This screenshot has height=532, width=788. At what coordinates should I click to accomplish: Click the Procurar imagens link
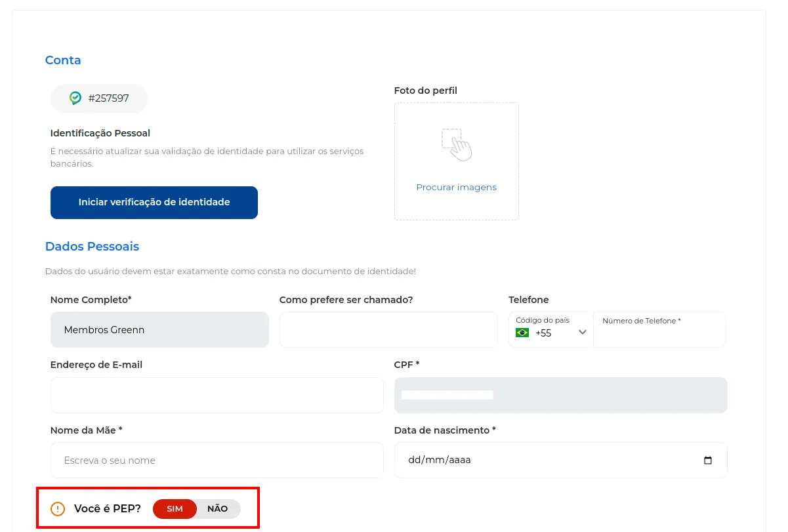pyautogui.click(x=457, y=187)
